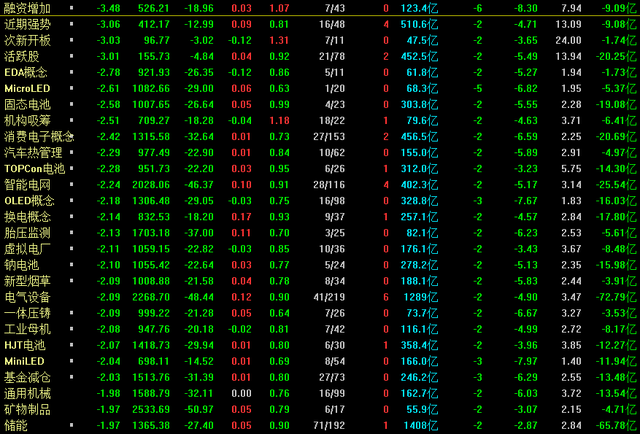Click the MicroLED sector name
Image resolution: width=640 pixels, height=434 pixels.
click(27, 88)
